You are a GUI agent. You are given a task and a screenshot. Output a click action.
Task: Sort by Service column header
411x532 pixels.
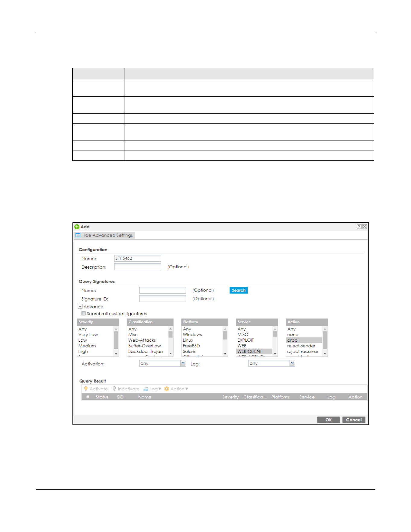pos(307,397)
